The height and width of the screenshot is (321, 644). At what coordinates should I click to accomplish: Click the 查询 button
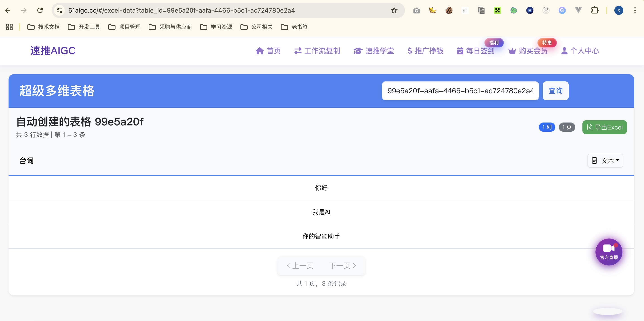(555, 91)
